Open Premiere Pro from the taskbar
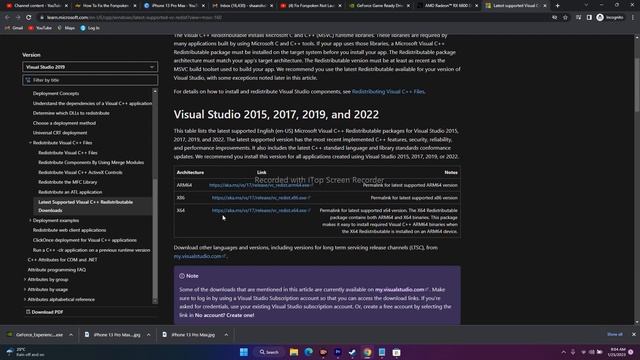Image resolution: width=640 pixels, height=360 pixels. pyautogui.click(x=338, y=352)
